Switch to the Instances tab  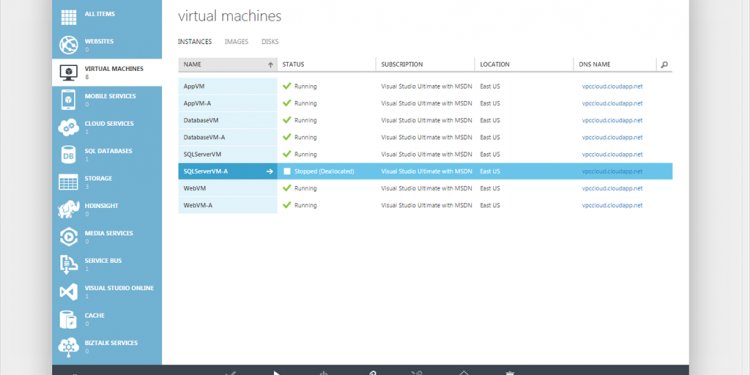195,42
